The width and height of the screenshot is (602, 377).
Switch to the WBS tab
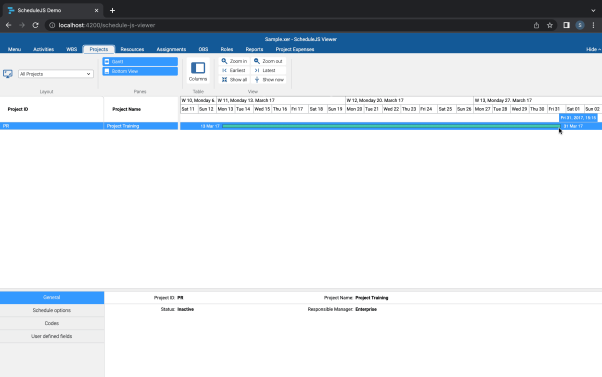(71, 49)
